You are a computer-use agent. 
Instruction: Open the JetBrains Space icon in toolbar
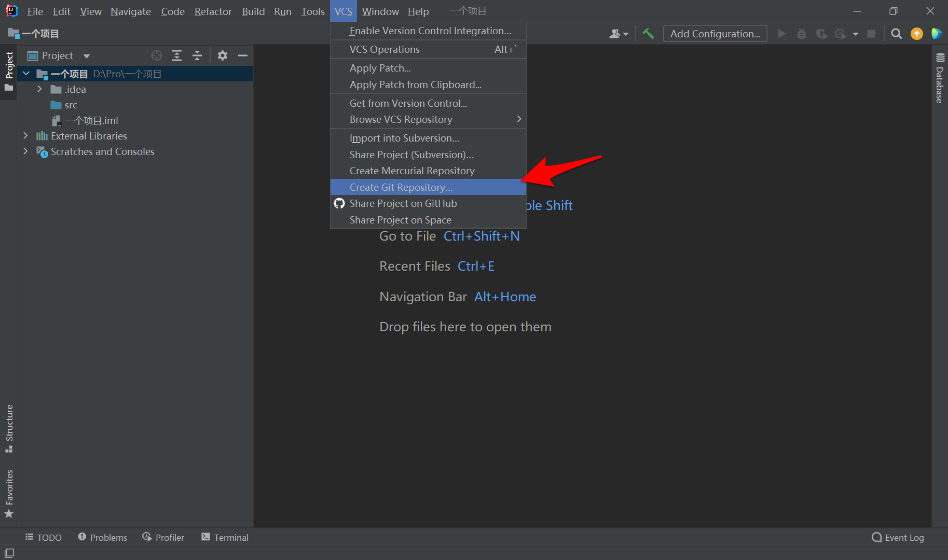[937, 34]
